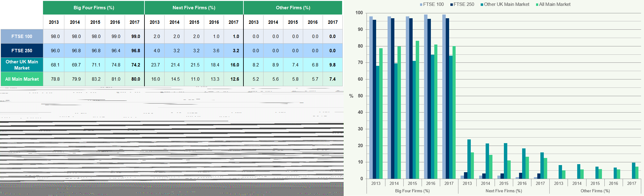Select the cell with value 21.5
Screen dimensions: 644x196
[x=194, y=65]
